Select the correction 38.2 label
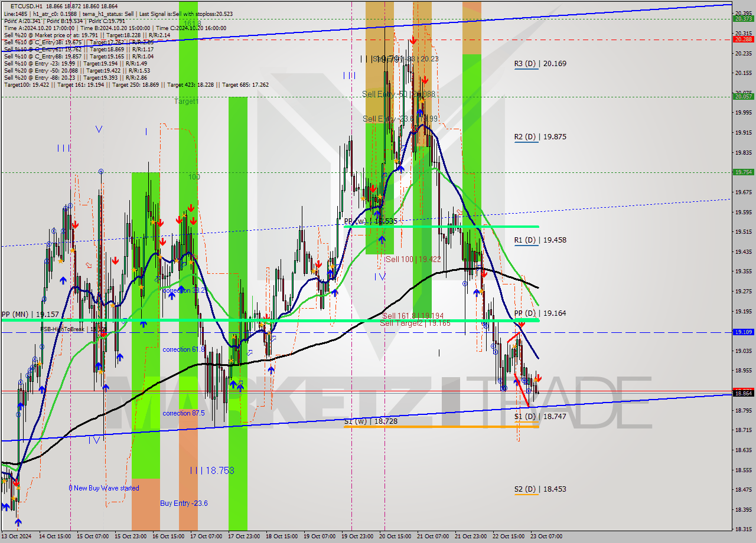This screenshot has width=756, height=543. click(x=184, y=290)
